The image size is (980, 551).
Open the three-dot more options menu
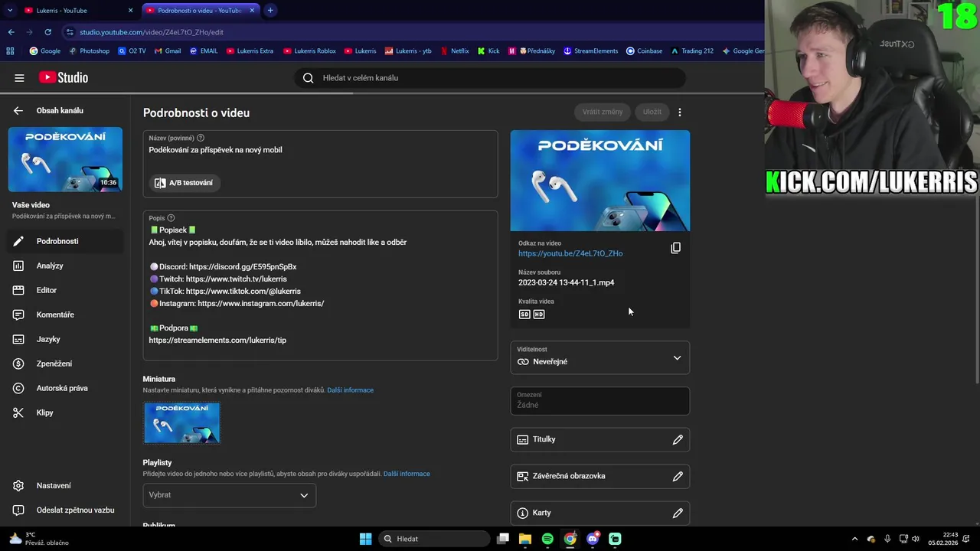pyautogui.click(x=680, y=112)
